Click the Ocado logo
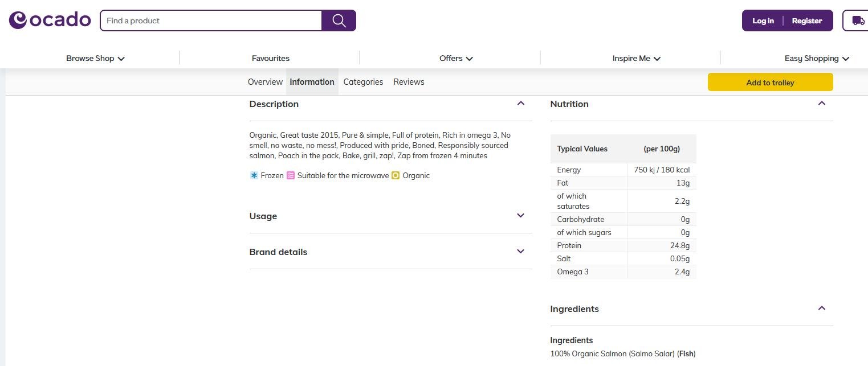The image size is (868, 366). [x=50, y=20]
